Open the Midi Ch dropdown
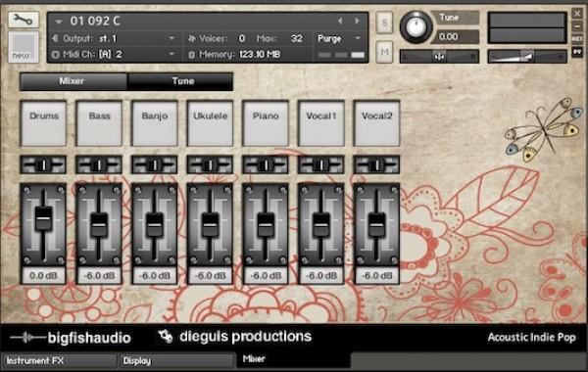The width and height of the screenshot is (588, 372). (x=171, y=54)
